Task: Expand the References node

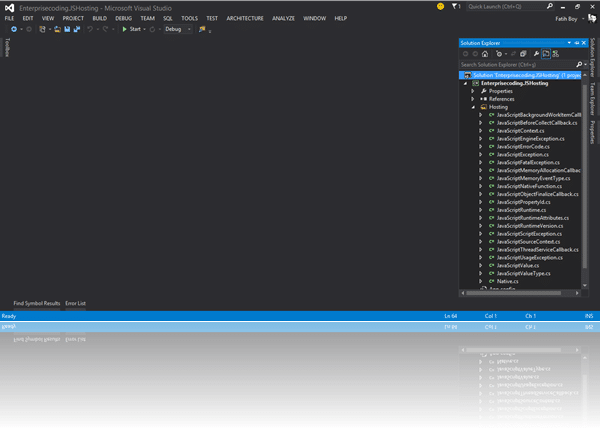Action: [473, 99]
